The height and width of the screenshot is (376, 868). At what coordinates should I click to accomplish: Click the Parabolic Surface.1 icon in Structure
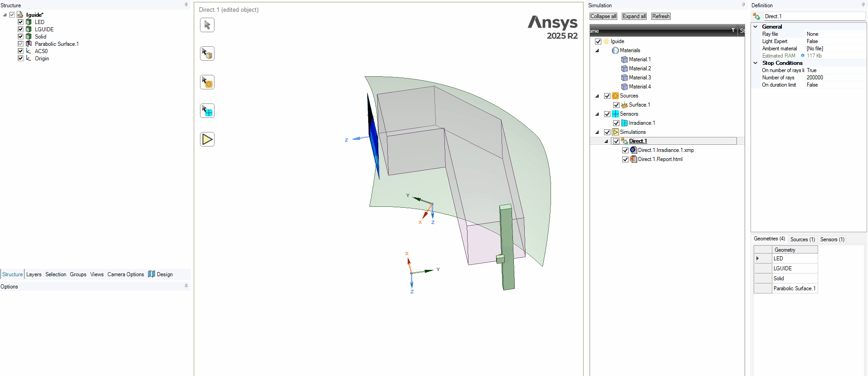click(29, 44)
